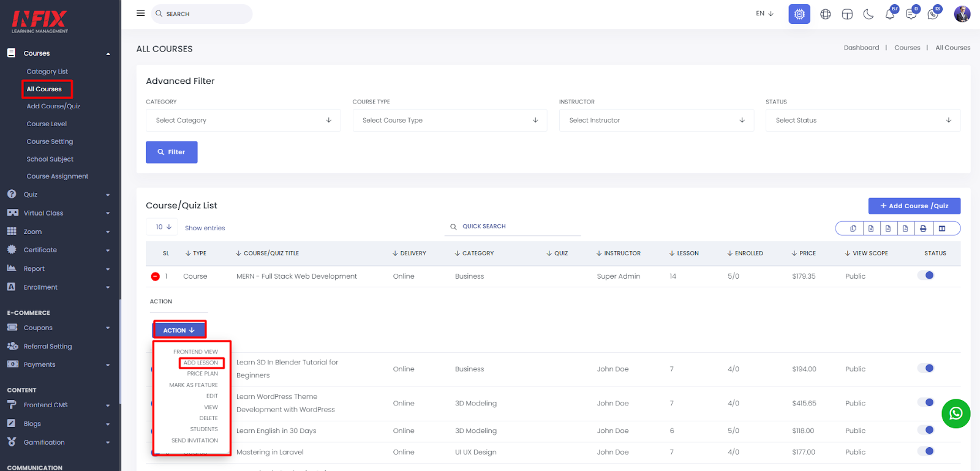Choose Frontend View from action menu
980x471 pixels.
point(195,352)
